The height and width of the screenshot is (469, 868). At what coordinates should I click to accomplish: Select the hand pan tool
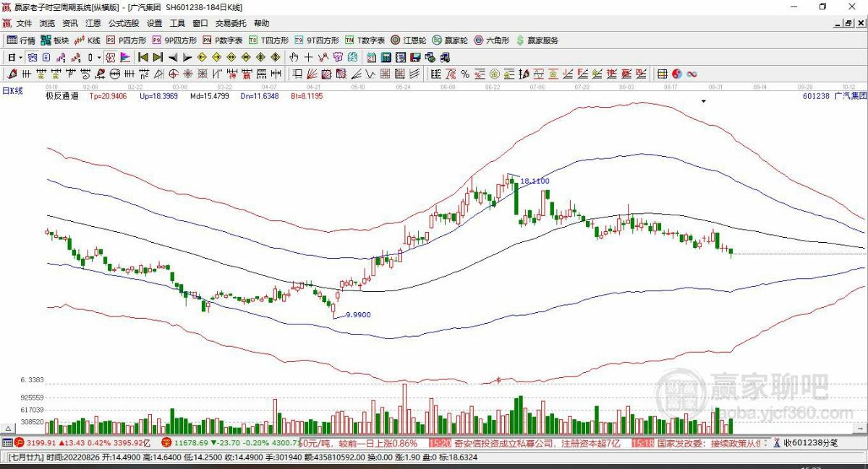point(294,56)
